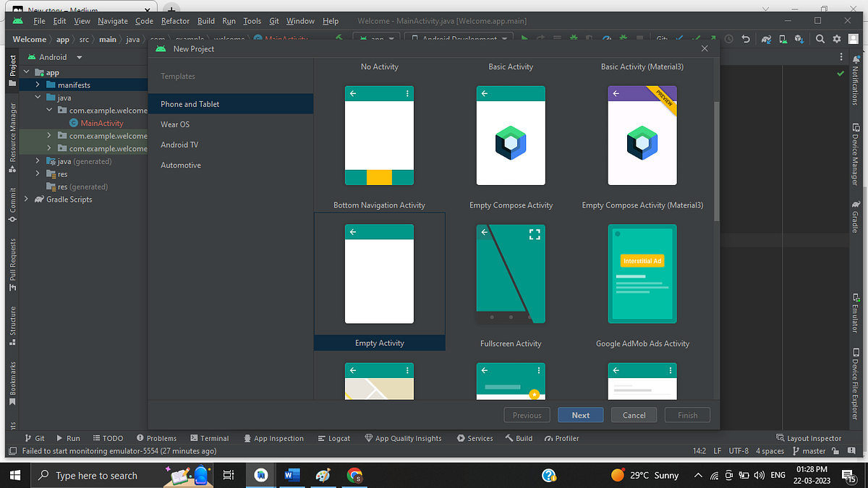Open SDK Manager from the toolbar
The height and width of the screenshot is (488, 868).
799,38
